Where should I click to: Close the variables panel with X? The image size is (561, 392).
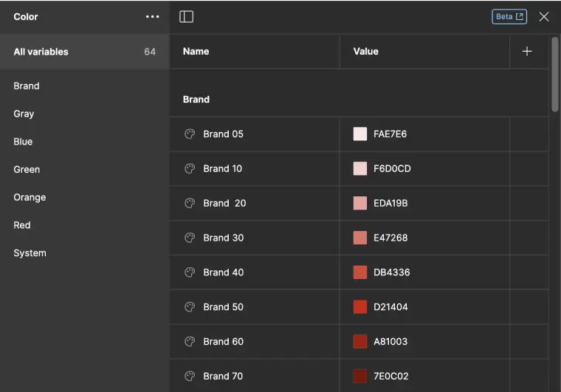click(544, 16)
